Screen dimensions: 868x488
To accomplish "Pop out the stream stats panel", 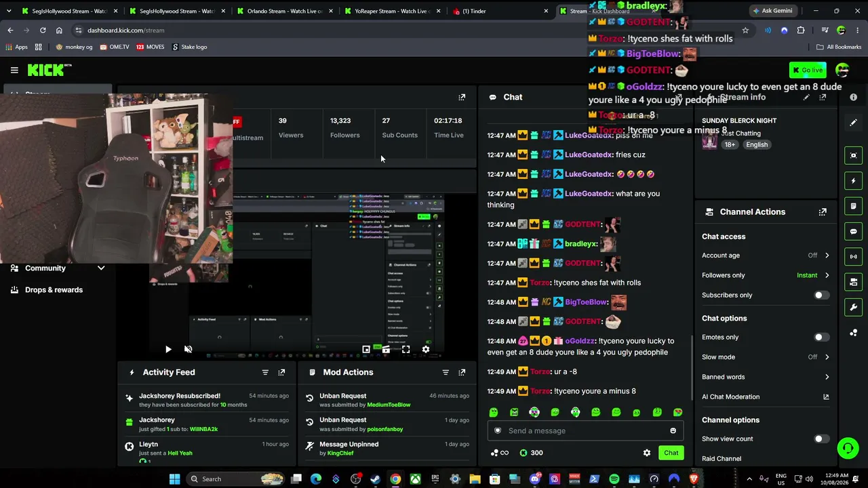I will (x=462, y=97).
